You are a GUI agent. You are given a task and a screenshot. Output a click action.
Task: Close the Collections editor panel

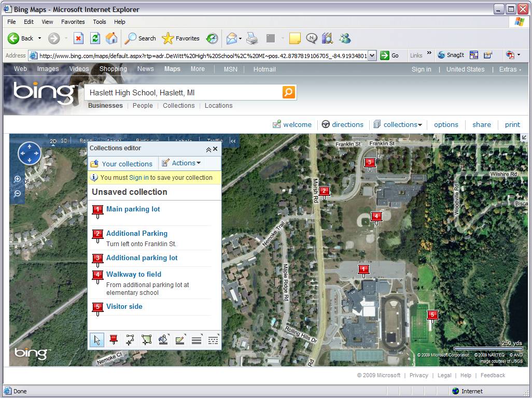coord(215,149)
